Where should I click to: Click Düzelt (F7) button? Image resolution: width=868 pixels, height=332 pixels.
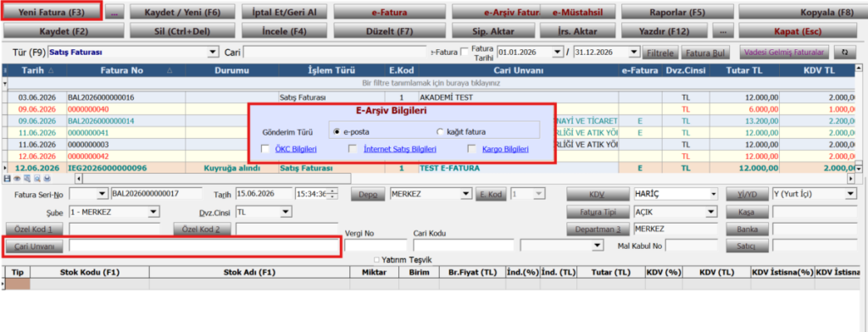(390, 31)
